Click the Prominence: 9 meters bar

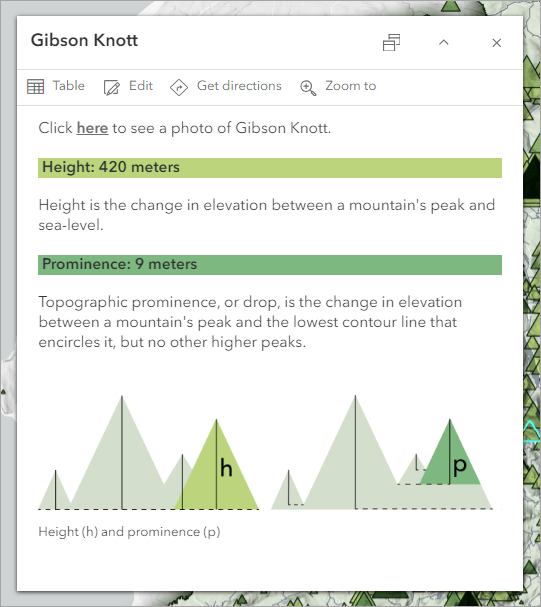tap(270, 265)
